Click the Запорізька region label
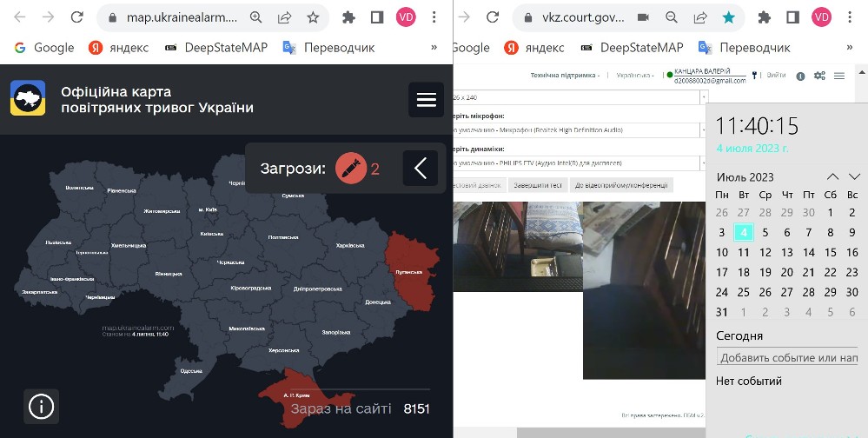 coord(336,332)
